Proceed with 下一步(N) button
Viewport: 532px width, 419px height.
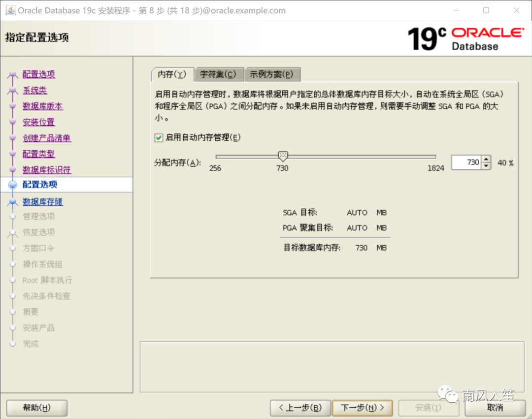click(363, 408)
